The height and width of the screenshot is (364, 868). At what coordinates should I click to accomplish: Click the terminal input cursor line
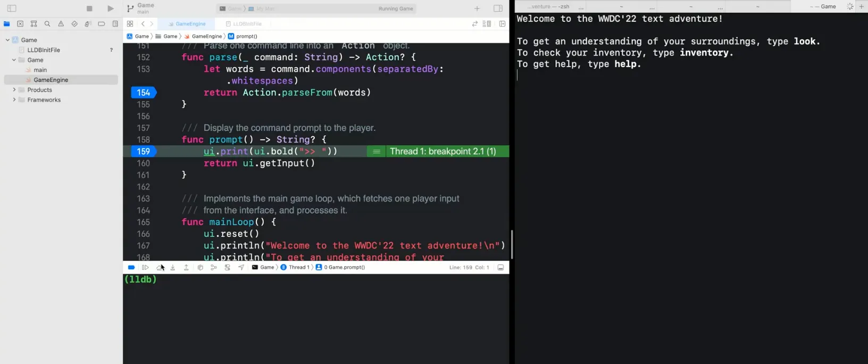(x=518, y=75)
